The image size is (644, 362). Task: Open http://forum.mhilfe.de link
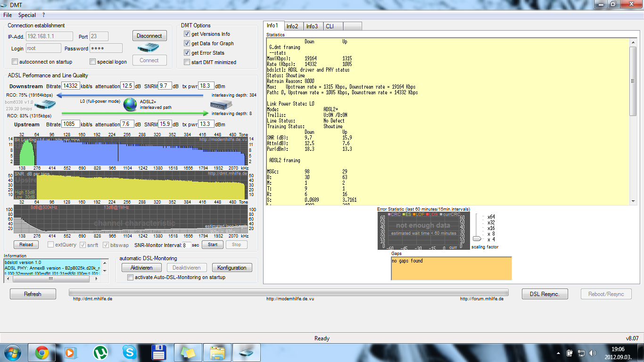(x=482, y=299)
